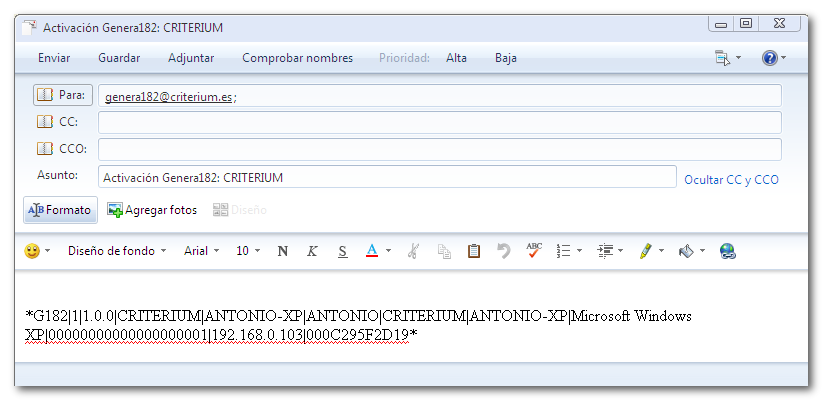
Task: Toggle underline S formatting
Action: click(342, 251)
